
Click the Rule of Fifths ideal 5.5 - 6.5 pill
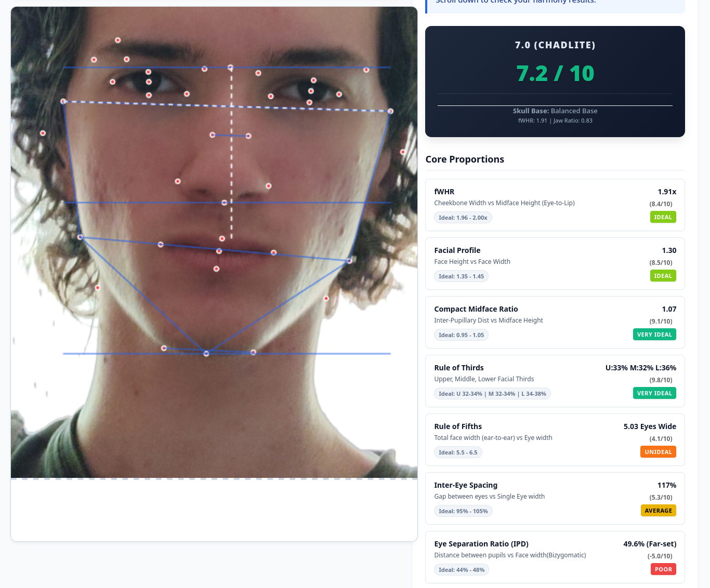[x=457, y=452]
